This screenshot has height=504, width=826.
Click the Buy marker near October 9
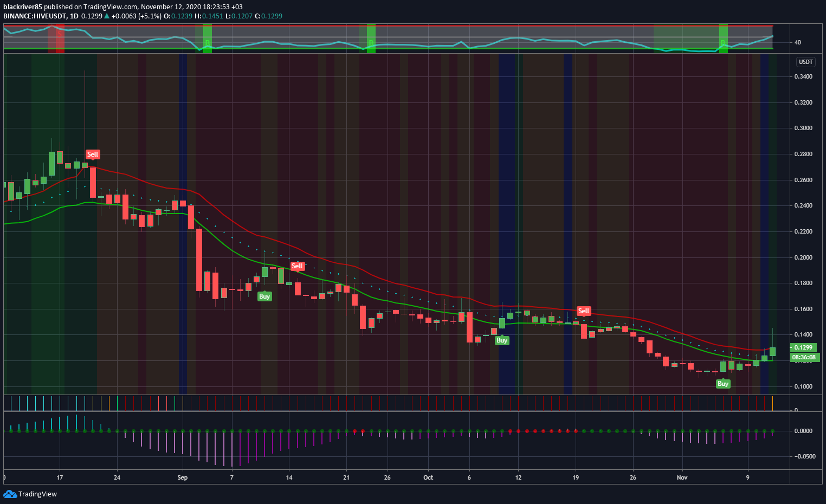pos(502,340)
